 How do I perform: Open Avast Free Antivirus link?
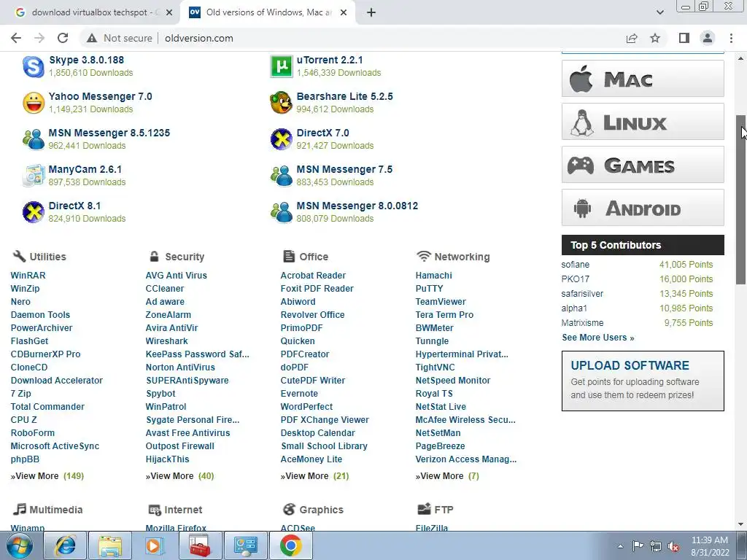tap(187, 433)
